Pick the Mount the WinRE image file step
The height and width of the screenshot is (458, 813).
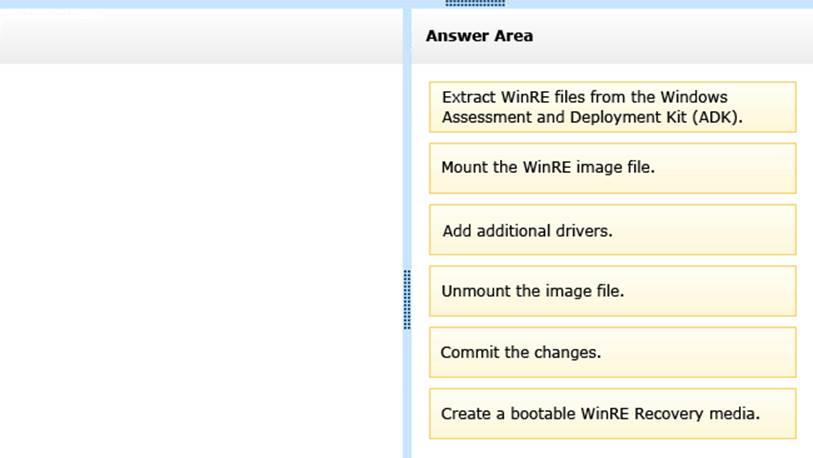[612, 168]
